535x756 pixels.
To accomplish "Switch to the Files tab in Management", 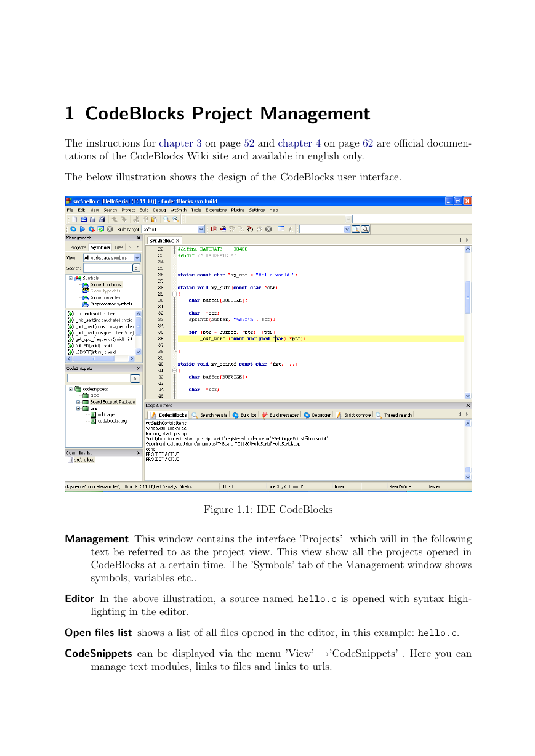I will click(x=119, y=247).
